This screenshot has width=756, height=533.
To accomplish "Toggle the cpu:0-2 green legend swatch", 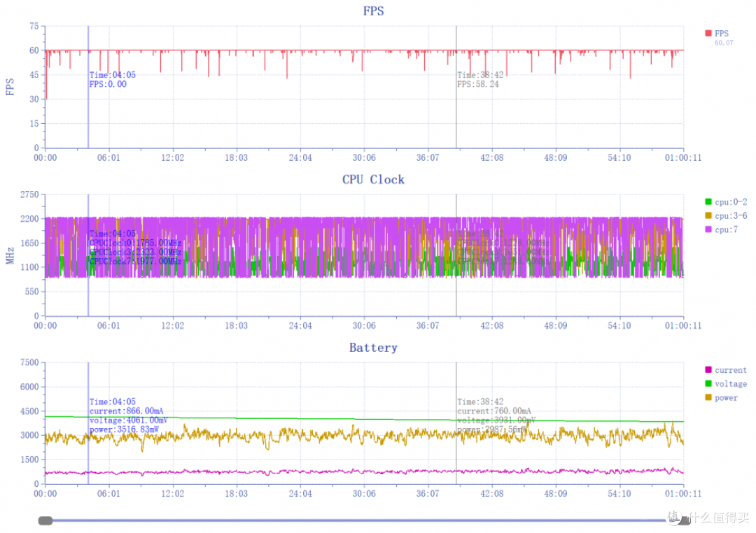I will pos(708,201).
